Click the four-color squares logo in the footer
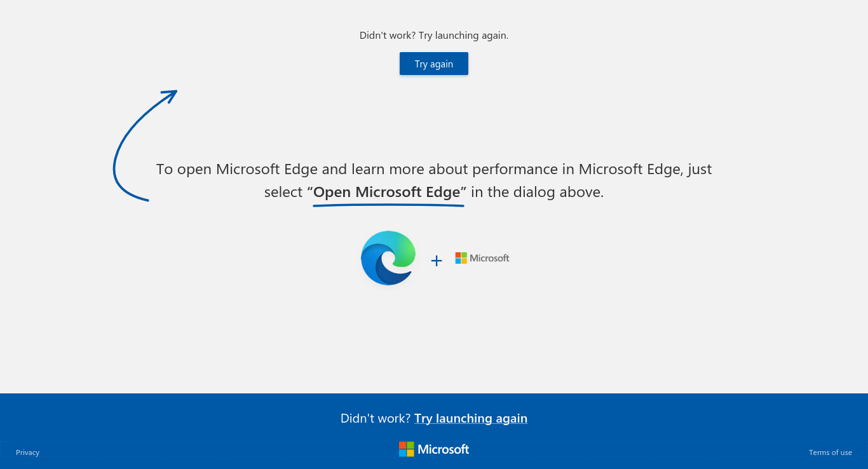This screenshot has width=868, height=469. click(407, 449)
